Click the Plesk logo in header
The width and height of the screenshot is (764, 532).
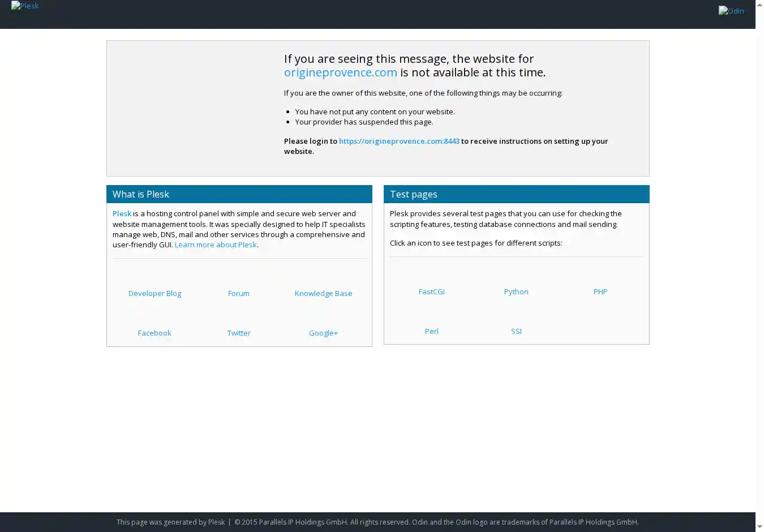25,6
